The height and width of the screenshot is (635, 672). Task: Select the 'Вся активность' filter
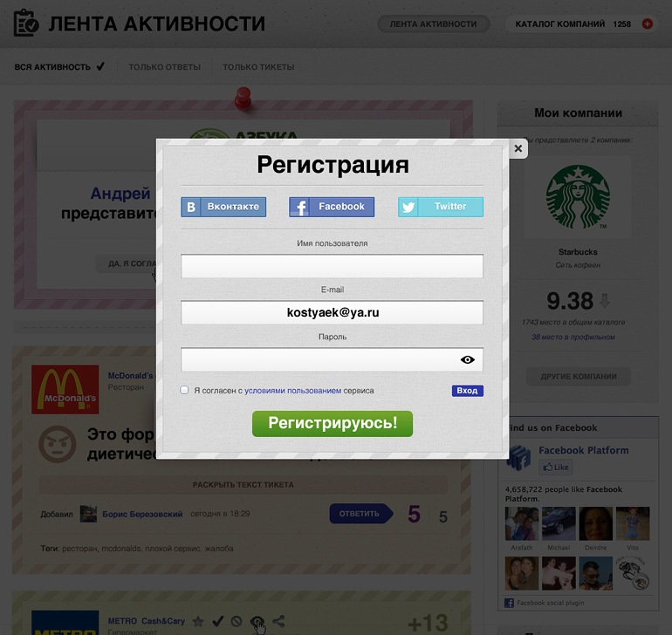click(x=59, y=67)
